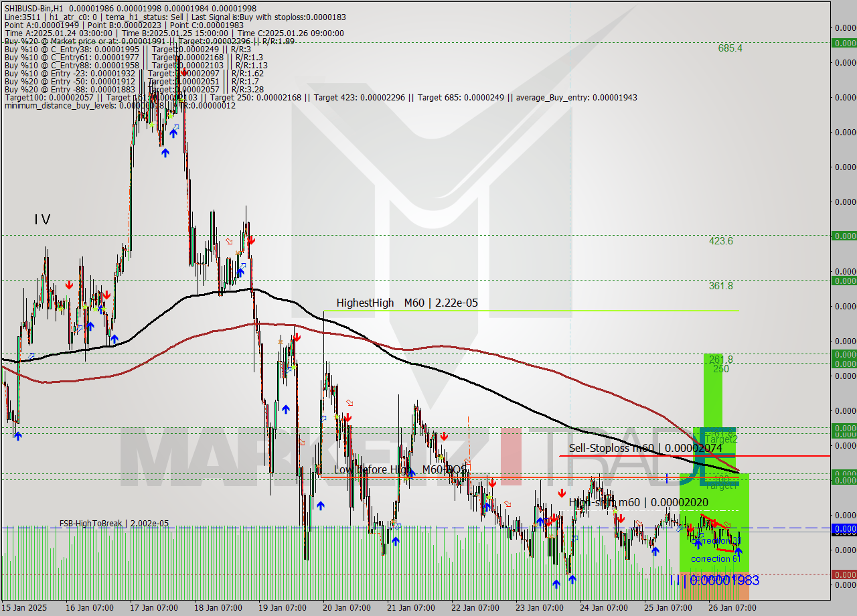Screen dimensions: 857x616
Task: Click the Target100 / average_Buy_entry summary line
Action: [x=321, y=97]
